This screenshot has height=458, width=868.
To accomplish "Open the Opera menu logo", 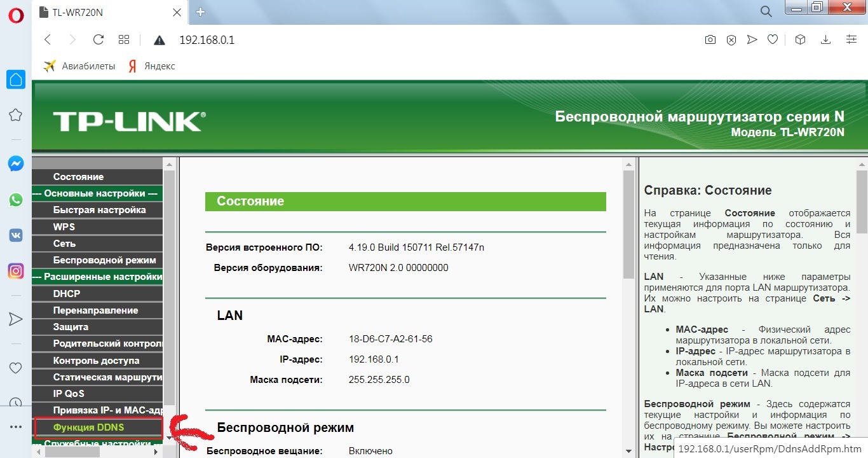I will pos(16,15).
